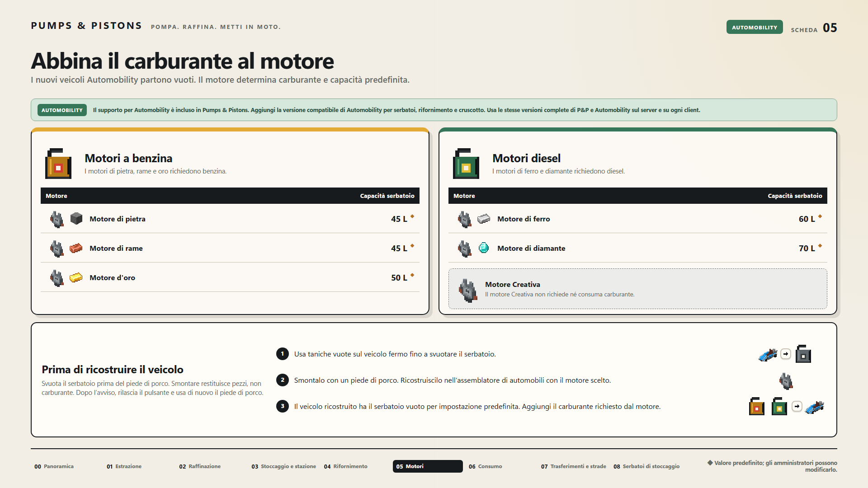Click the step 1 number badge
The width and height of the screenshot is (868, 488).
click(x=283, y=354)
